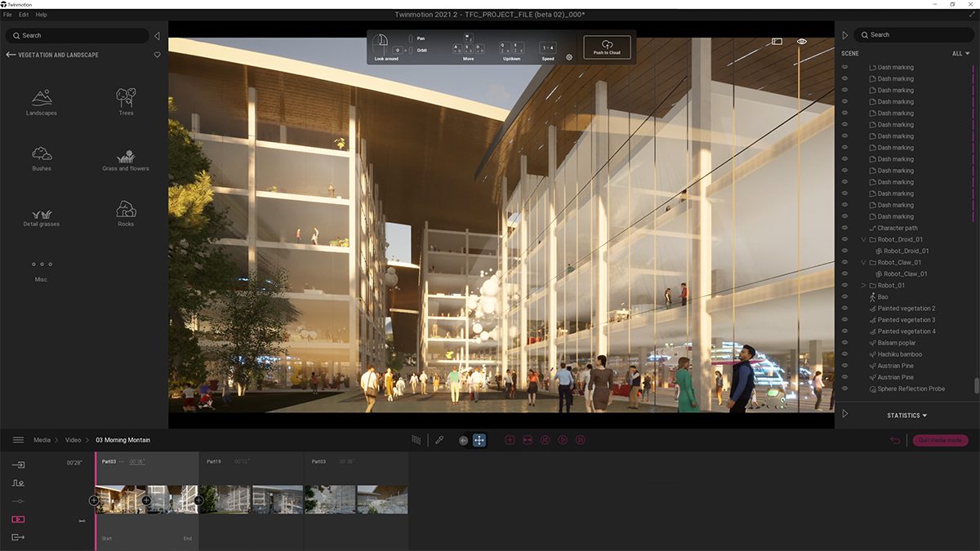
Task: Open the Edit menu
Action: click(24, 15)
